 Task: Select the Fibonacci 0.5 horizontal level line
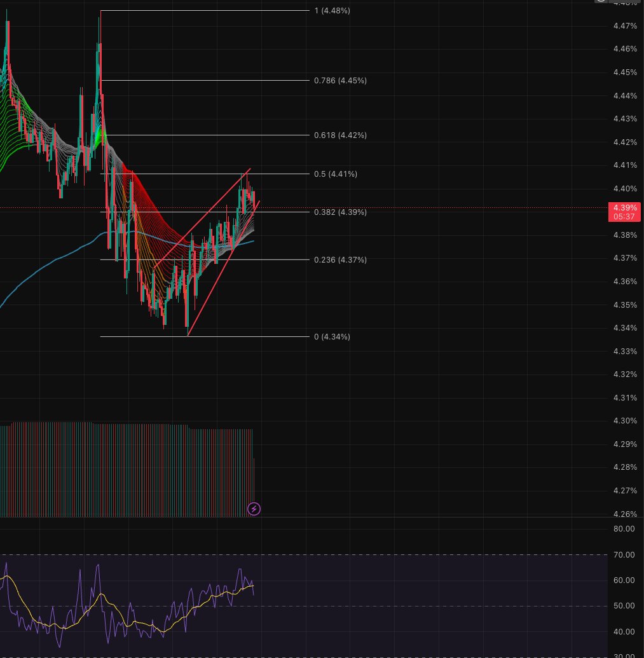pos(205,174)
